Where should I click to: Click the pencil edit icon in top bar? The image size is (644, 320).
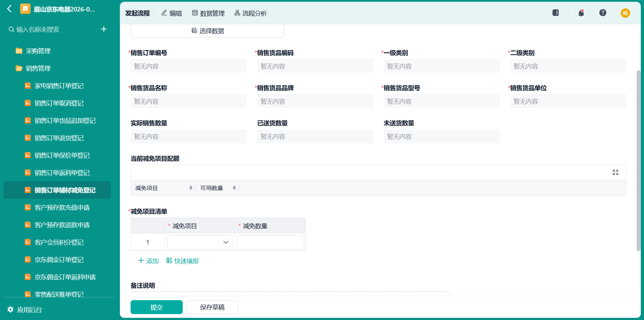tap(164, 13)
